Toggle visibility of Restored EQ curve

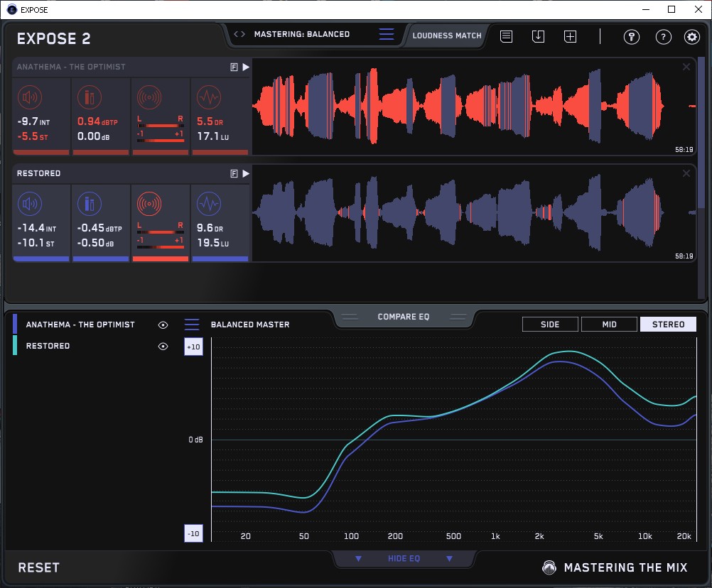[163, 347]
